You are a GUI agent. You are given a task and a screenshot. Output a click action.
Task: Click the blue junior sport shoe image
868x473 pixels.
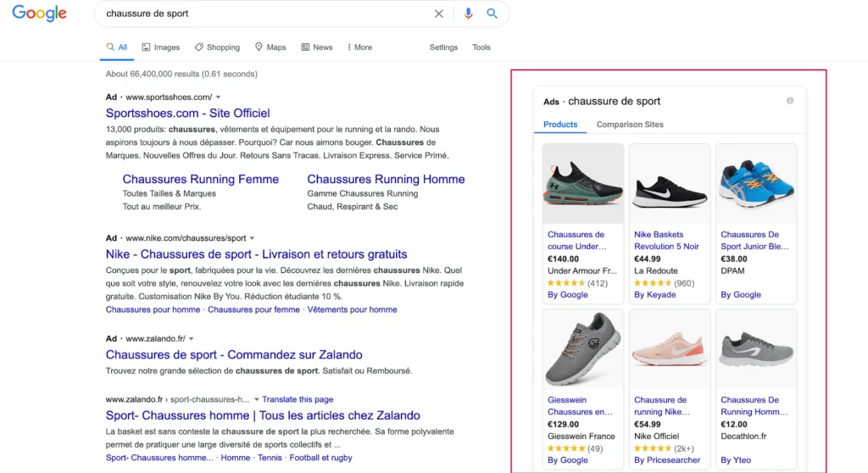pos(756,183)
